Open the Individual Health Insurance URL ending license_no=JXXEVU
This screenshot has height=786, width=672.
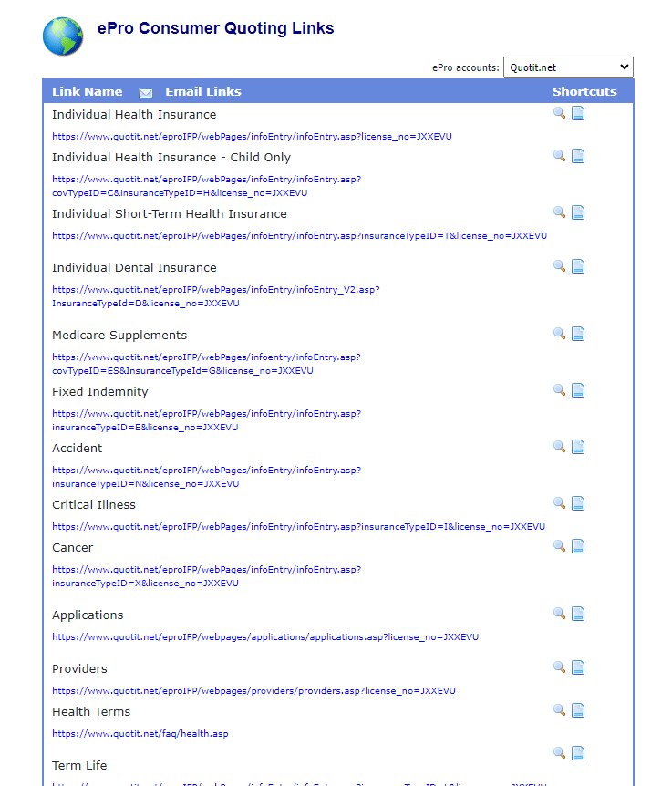point(252,137)
